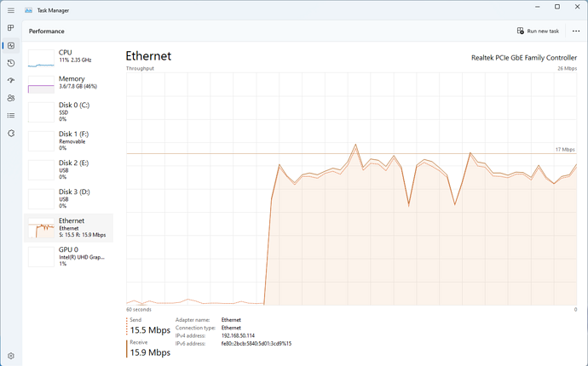Open the App history page icon
The height and width of the screenshot is (366, 588).
(x=11, y=63)
